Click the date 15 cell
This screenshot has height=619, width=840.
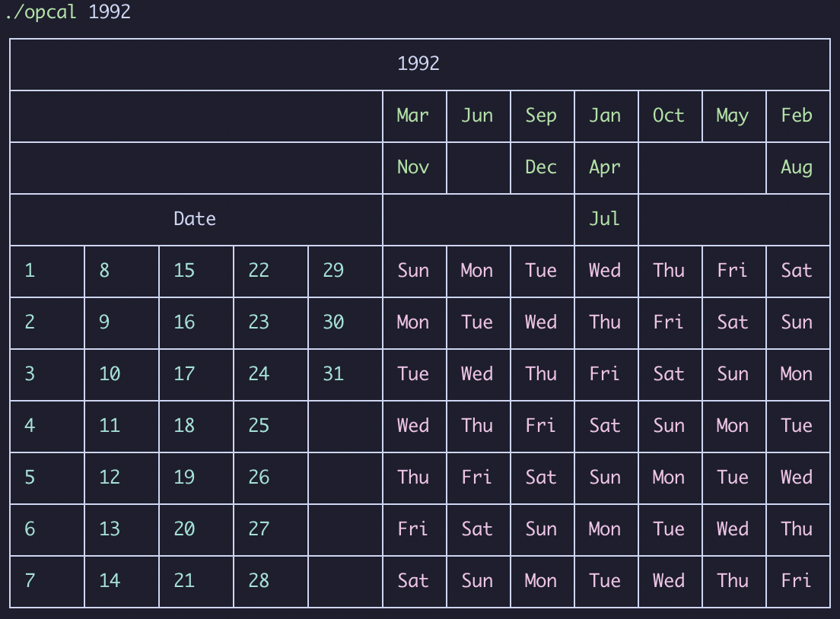coord(184,271)
